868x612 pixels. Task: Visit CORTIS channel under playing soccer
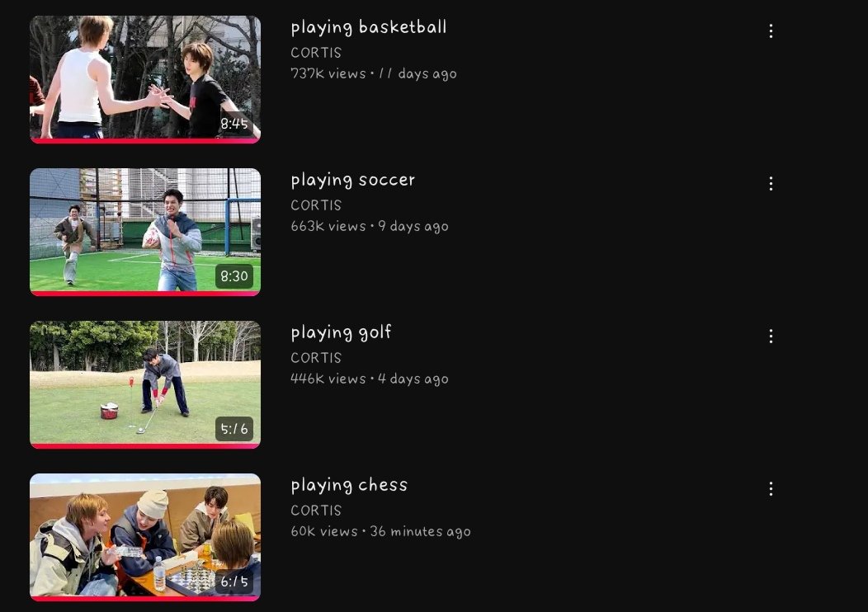(316, 205)
